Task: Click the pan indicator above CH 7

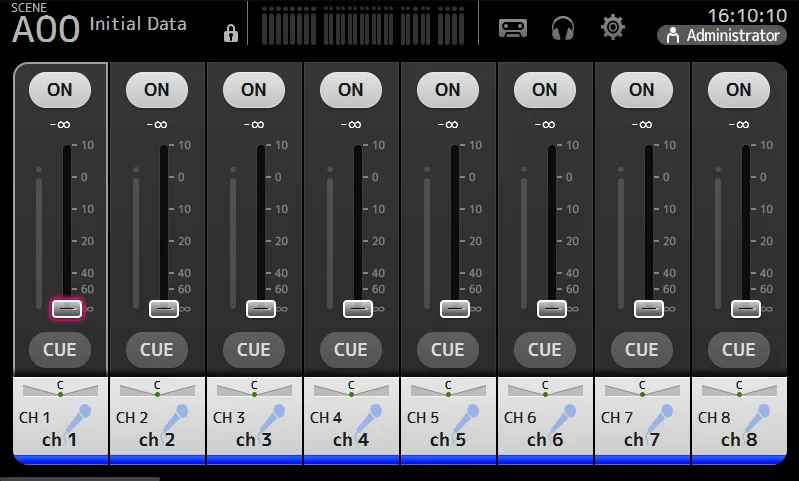Action: (x=642, y=389)
